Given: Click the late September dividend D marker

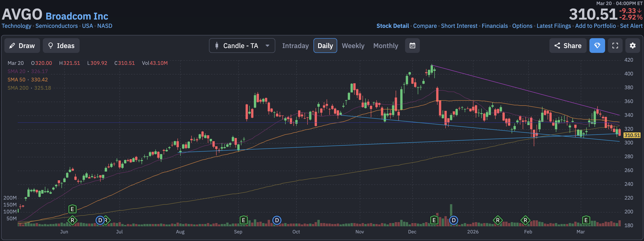Looking at the screenshot, I should 276,220.
